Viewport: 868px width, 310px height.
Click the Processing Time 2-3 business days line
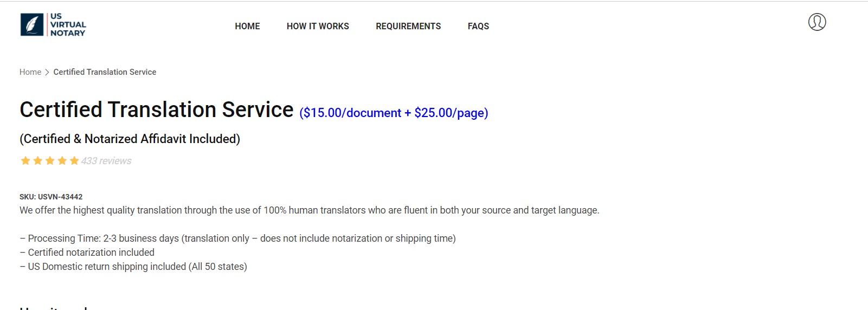coord(237,238)
